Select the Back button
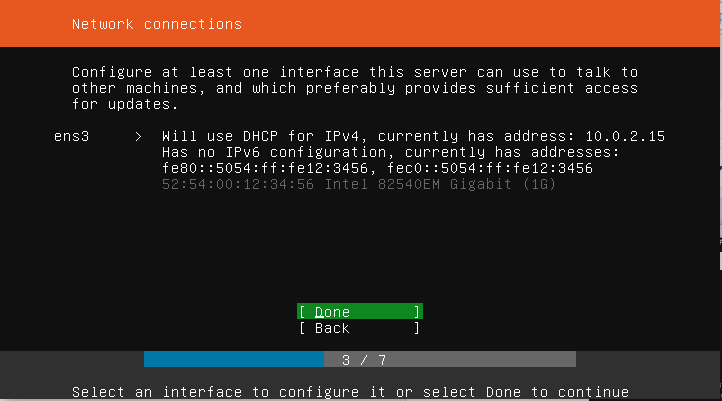The width and height of the screenshot is (722, 401). pos(359,328)
